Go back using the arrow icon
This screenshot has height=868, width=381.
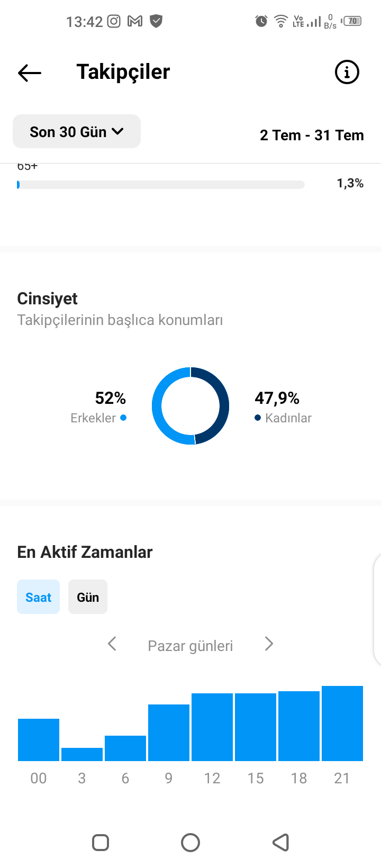click(30, 73)
